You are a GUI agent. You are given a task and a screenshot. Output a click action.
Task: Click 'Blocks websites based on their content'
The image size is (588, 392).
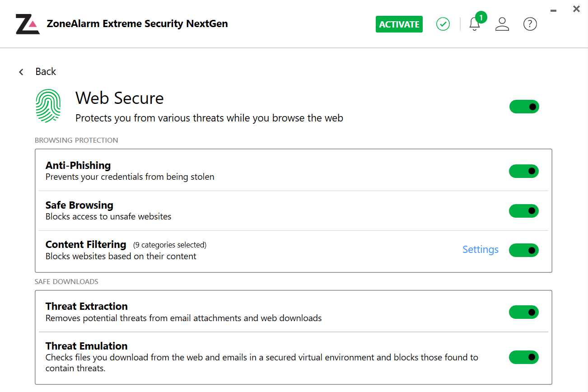point(121,257)
